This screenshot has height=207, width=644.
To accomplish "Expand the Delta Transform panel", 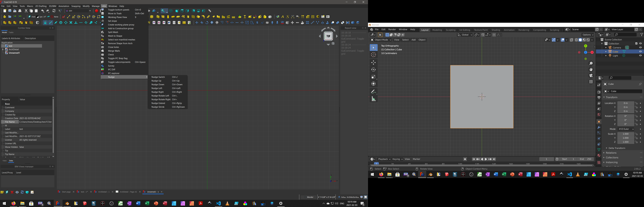I will pos(617,148).
